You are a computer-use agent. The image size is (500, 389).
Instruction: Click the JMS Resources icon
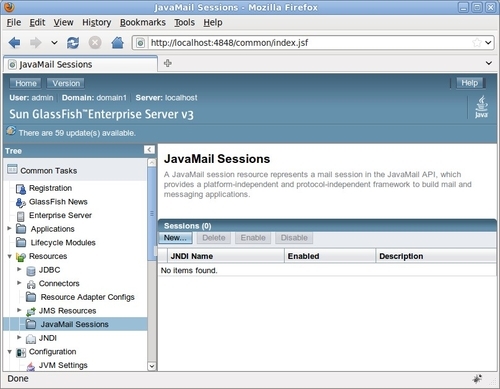31,312
